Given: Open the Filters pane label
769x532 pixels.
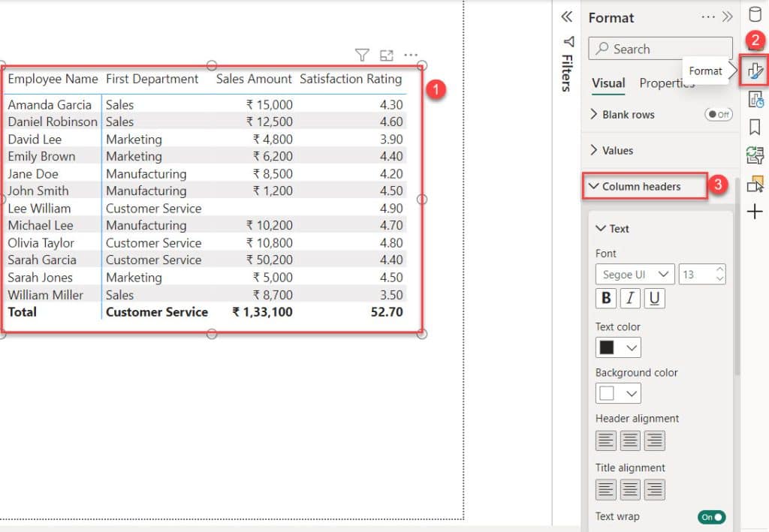Looking at the screenshot, I should tap(567, 73).
